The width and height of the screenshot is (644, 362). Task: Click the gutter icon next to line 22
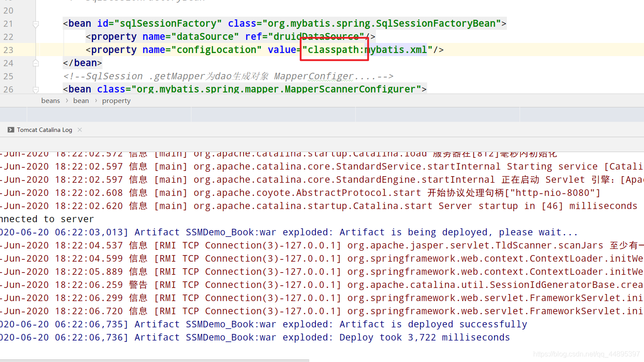coord(35,36)
